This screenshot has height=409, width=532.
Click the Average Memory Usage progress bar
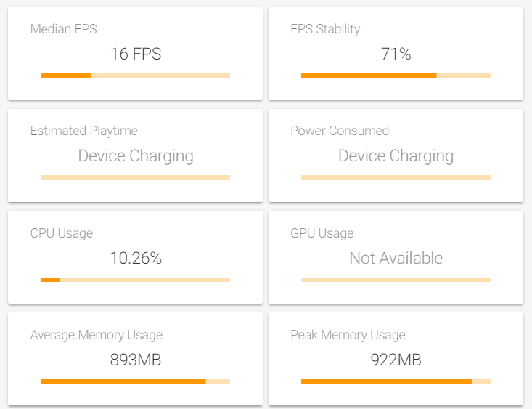tap(135, 381)
